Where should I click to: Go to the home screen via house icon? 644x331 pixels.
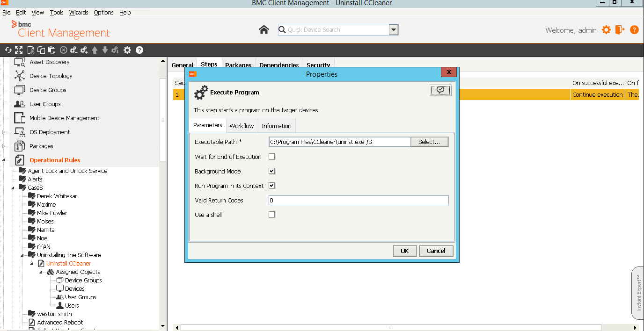[264, 30]
